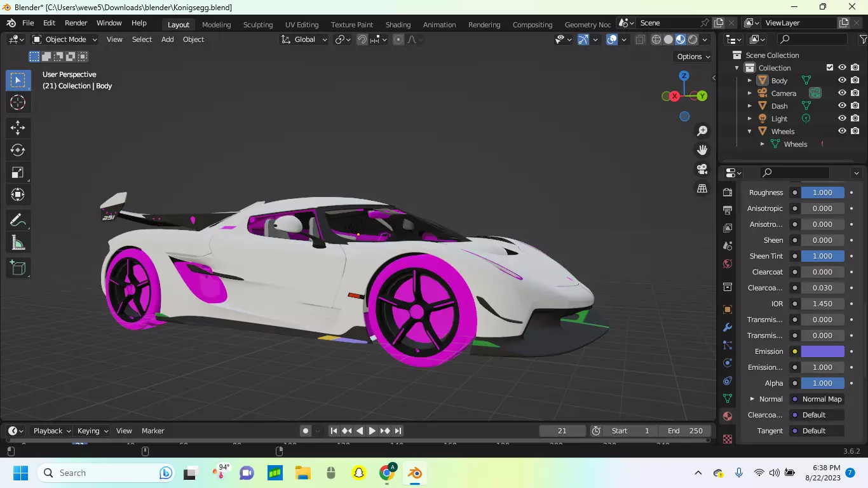Hide the Light object via eye icon
The image size is (868, 488).
pyautogui.click(x=842, y=118)
